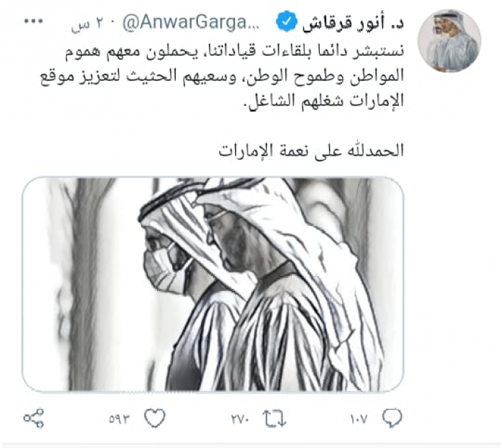Like the tweet with heart icon
Image resolution: width=502 pixels, height=448 pixels.
coord(155,418)
